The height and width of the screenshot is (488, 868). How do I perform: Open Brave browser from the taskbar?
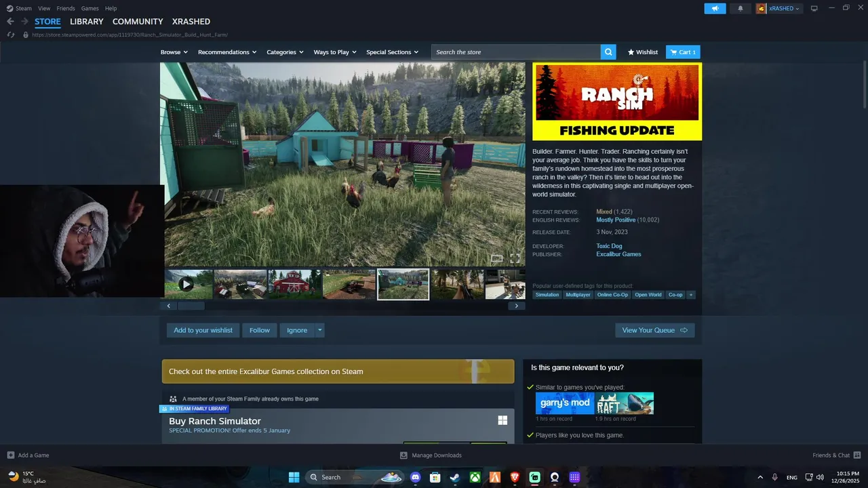coord(515,477)
